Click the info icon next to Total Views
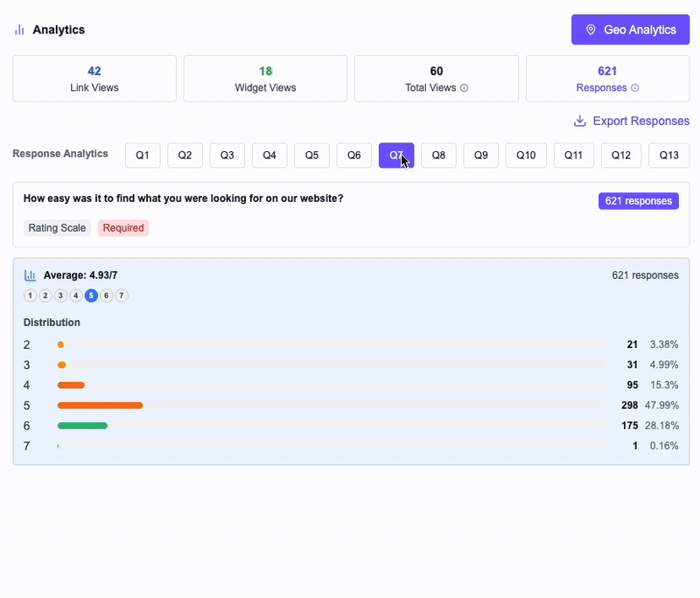Viewport: 700px width, 598px height. click(464, 88)
